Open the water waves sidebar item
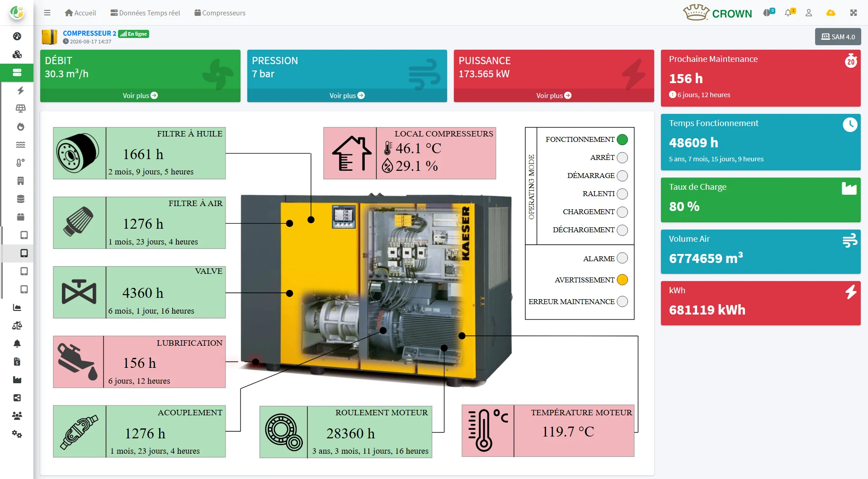 (x=20, y=145)
